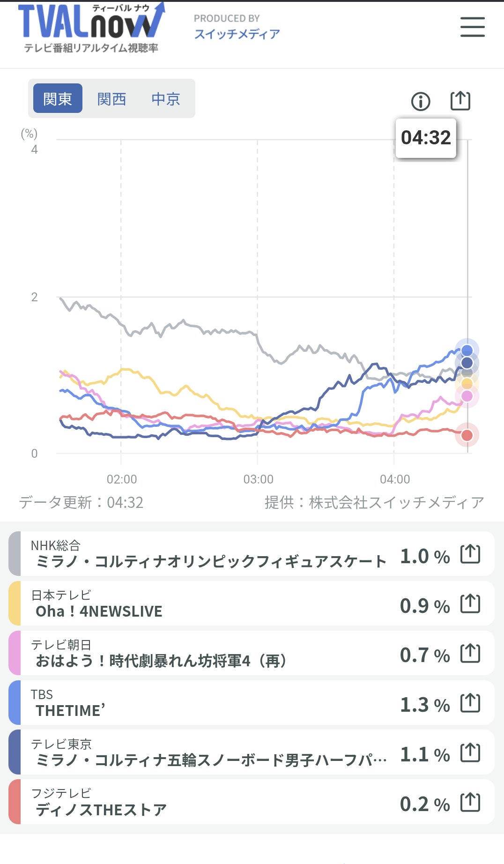
Task: Click the フジテレビ red data point
Action: [x=467, y=435]
